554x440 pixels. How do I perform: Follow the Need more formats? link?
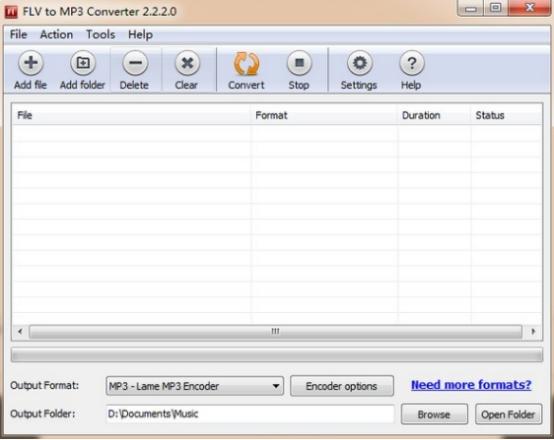coord(471,385)
